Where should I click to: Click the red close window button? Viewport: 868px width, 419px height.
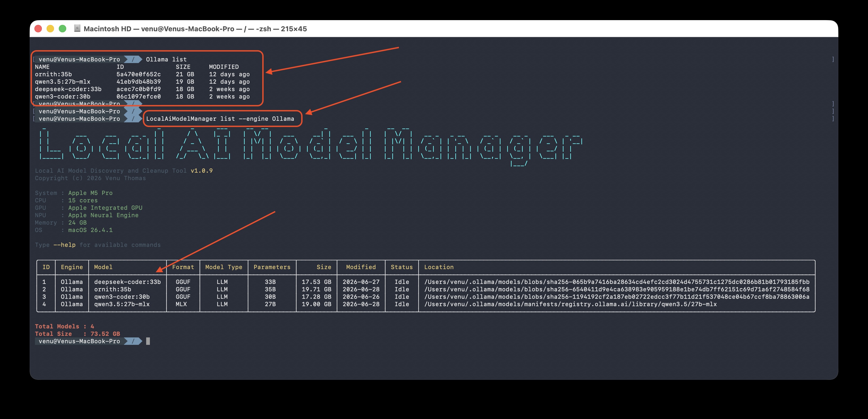pyautogui.click(x=38, y=29)
